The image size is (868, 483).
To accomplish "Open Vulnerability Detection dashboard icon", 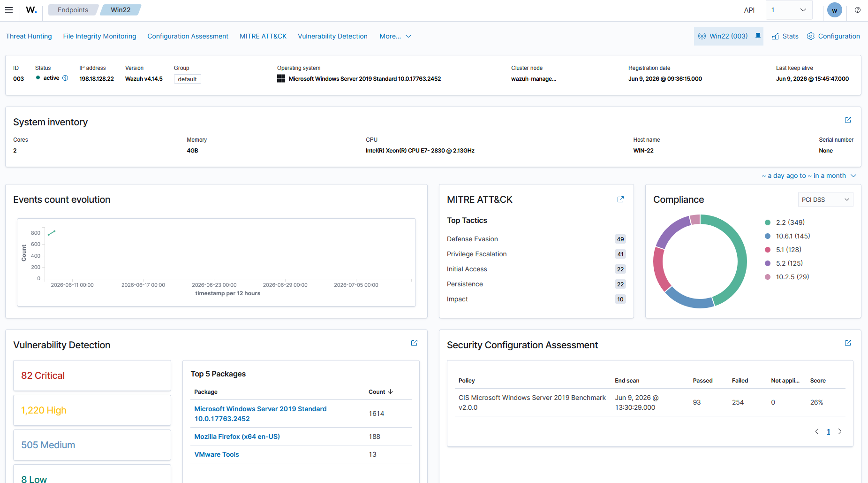I will click(414, 343).
